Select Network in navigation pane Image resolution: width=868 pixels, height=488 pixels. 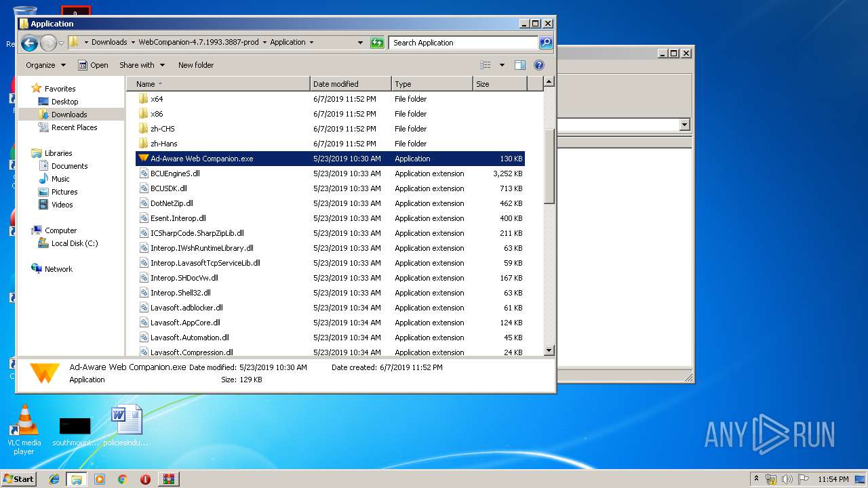click(58, 269)
